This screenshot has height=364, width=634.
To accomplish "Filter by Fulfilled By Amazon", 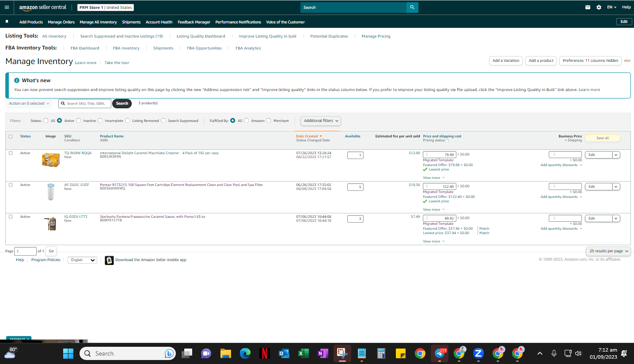I will 247,121.
